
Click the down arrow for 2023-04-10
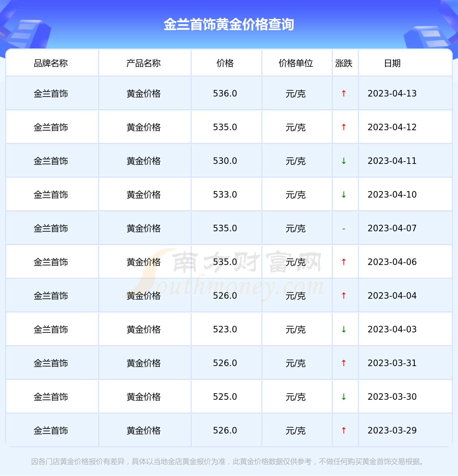[x=344, y=195]
